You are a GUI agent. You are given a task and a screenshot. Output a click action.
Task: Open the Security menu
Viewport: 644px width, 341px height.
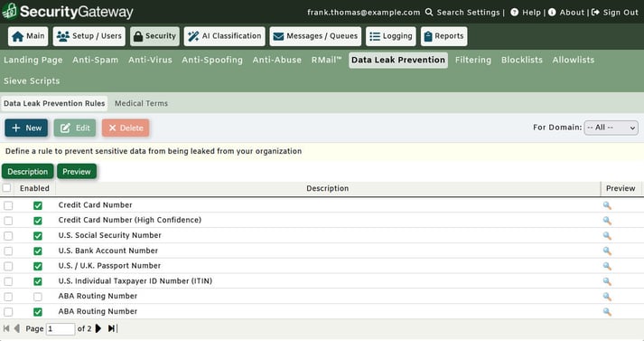154,36
